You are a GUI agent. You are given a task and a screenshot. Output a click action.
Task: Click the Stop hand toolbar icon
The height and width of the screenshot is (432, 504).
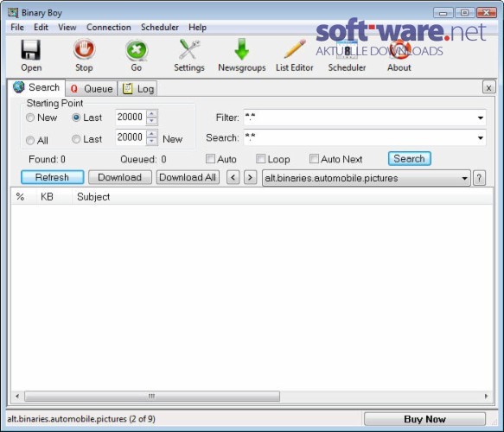84,49
